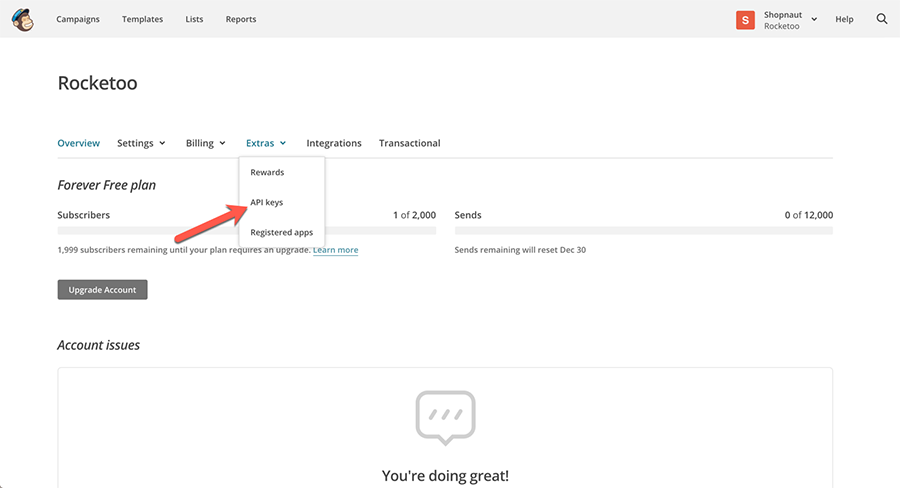Switch to the Overview tab
This screenshot has width=900, height=488.
pyautogui.click(x=79, y=143)
